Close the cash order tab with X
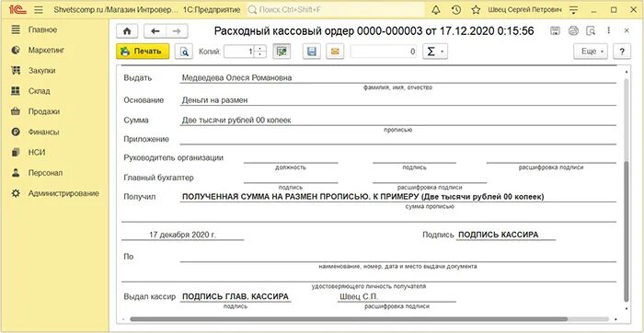Viewport: 644px width, 333px height. (627, 30)
